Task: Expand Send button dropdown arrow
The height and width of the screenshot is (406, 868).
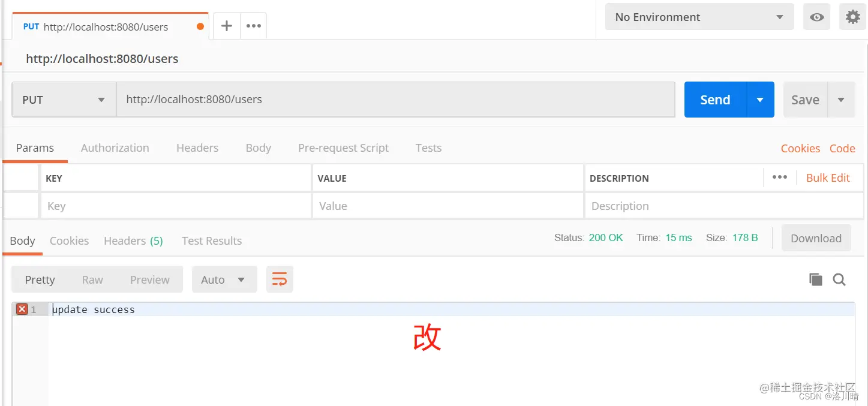Action: click(760, 100)
